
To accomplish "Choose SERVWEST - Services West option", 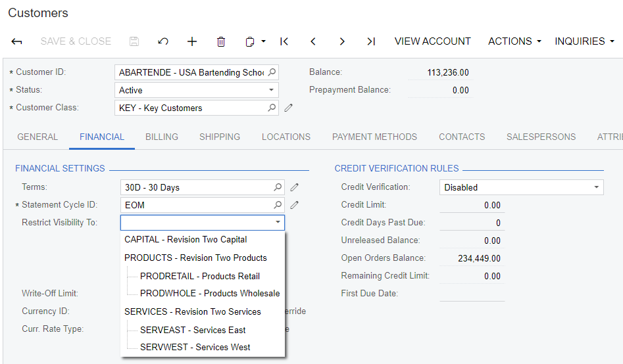I will click(x=195, y=347).
